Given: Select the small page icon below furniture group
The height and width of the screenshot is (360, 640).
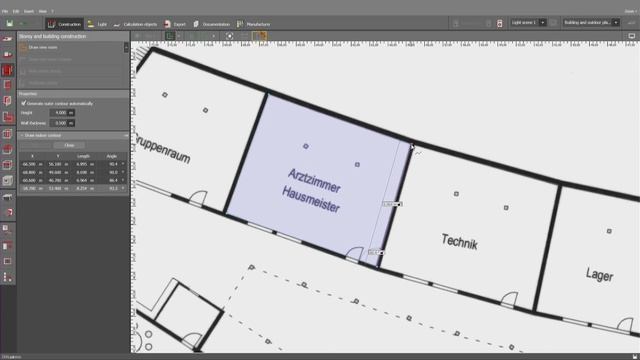Looking at the screenshot, I should (x=7, y=229).
